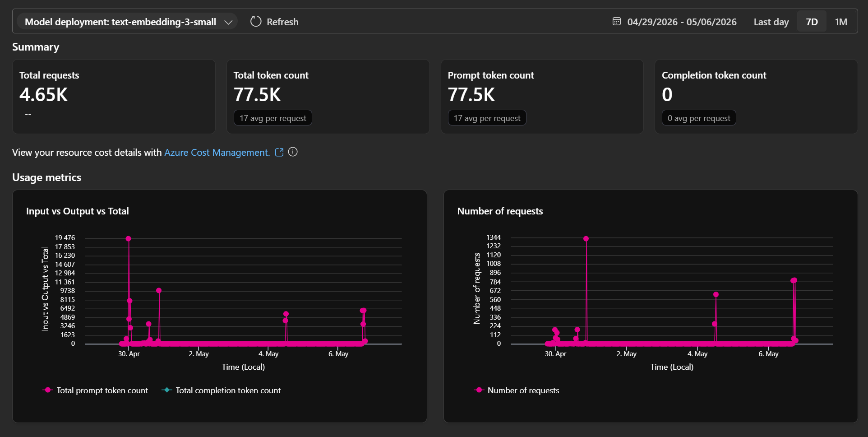Click the 2. May label on the requests chart

[627, 354]
